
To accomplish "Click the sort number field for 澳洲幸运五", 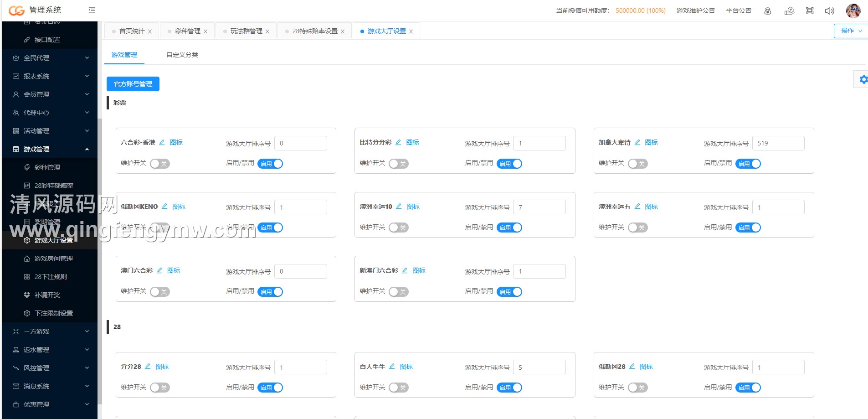I will tap(778, 207).
